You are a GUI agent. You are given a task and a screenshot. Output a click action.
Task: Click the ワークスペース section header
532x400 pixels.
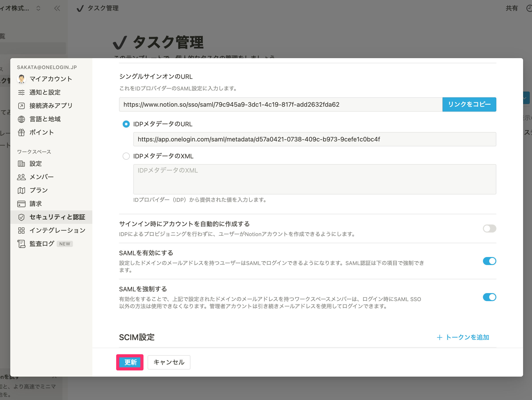click(34, 152)
